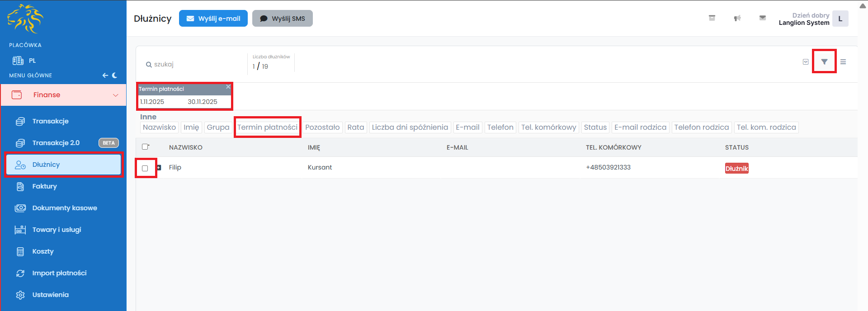Open the megaphone announcements icon

click(737, 18)
